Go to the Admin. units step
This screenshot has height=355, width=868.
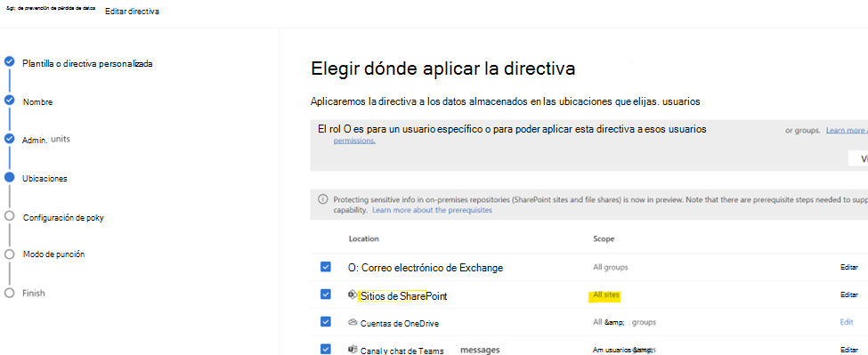(46, 140)
